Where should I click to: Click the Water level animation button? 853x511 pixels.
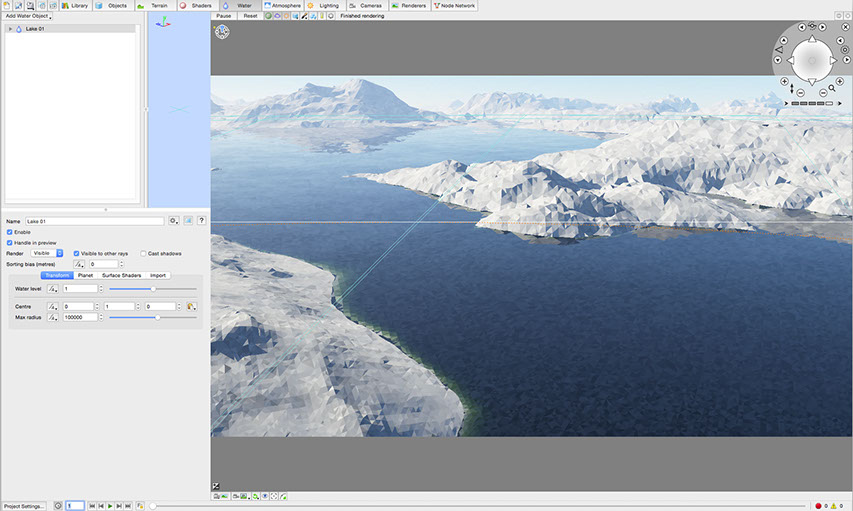(54, 288)
